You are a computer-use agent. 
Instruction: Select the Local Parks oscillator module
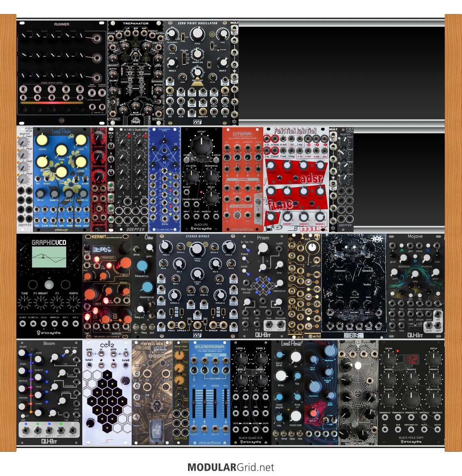click(x=62, y=179)
